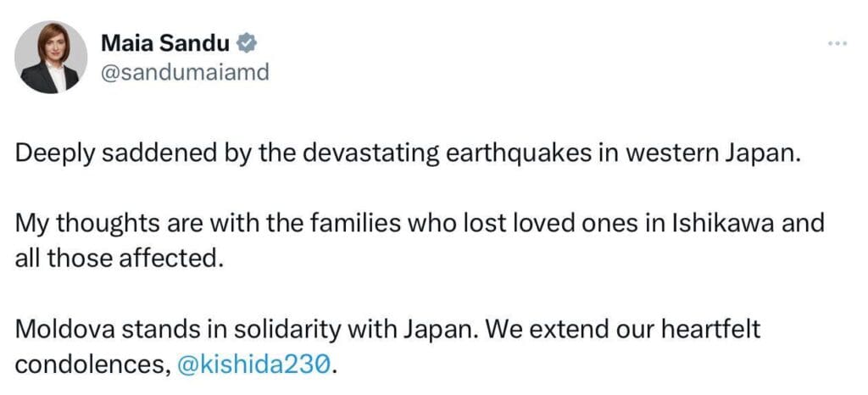Screen dimensions: 868x395
Task: Open Maia Sandu's profile picture
Action: (x=51, y=58)
